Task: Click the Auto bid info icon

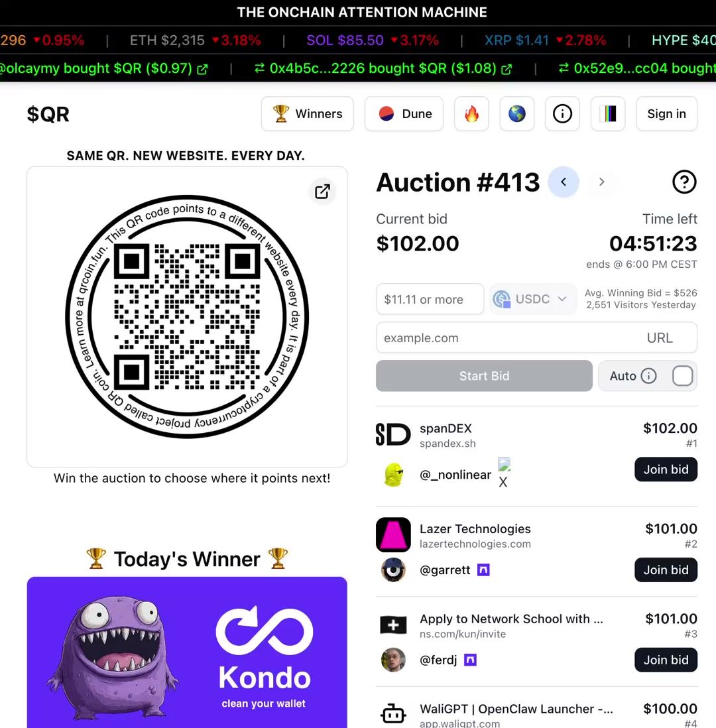Action: point(648,376)
